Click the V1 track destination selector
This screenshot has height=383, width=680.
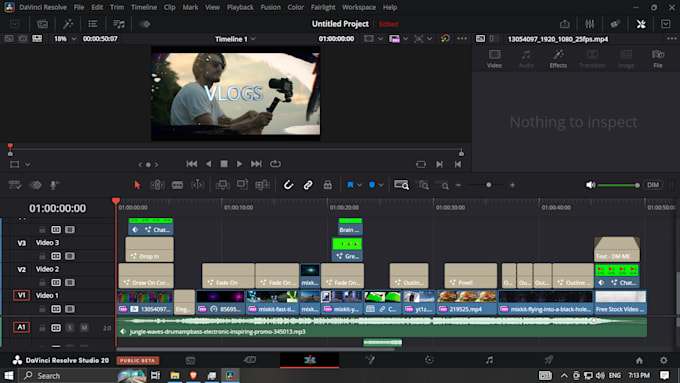[x=21, y=295]
